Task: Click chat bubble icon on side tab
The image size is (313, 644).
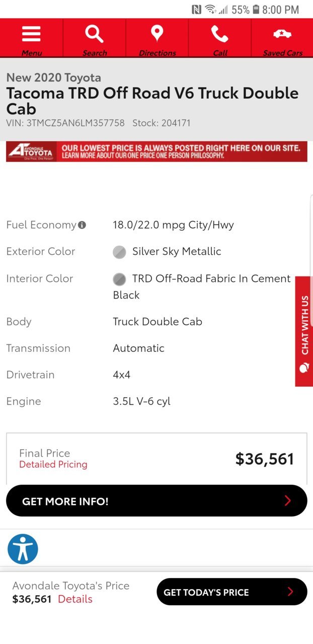Action: click(x=304, y=368)
